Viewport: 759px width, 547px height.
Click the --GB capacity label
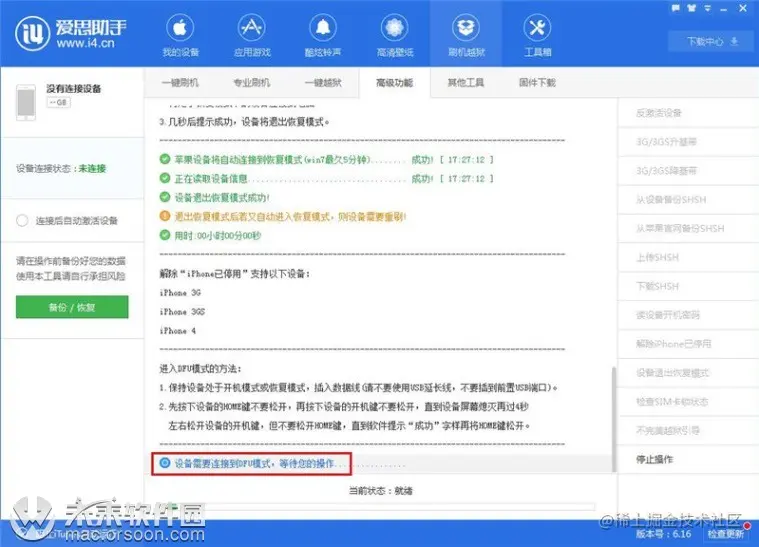[59, 103]
